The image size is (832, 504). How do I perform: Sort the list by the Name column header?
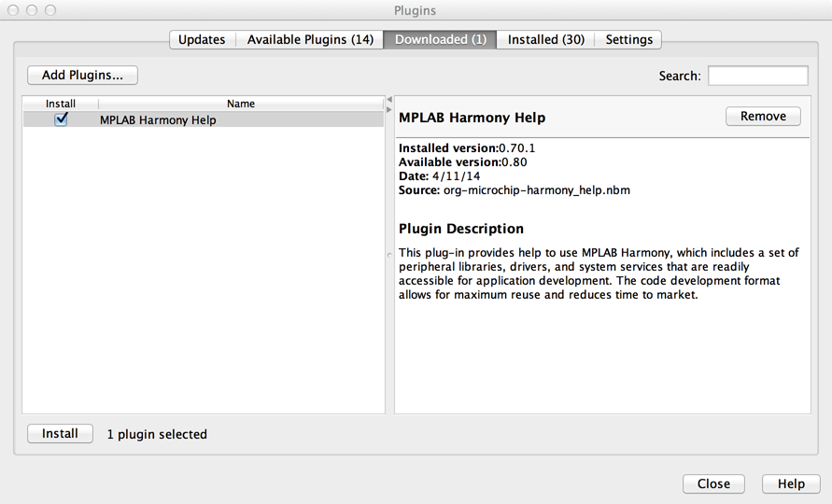point(241,104)
